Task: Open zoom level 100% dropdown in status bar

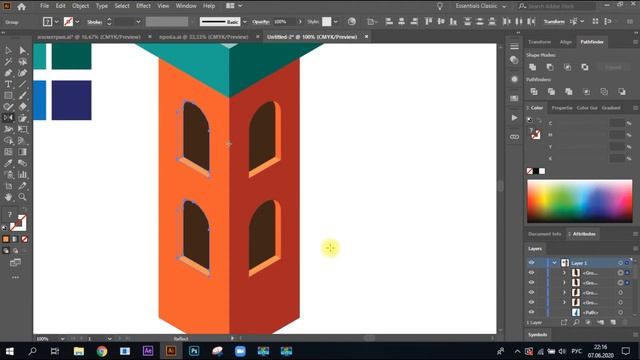Action: coord(62,339)
